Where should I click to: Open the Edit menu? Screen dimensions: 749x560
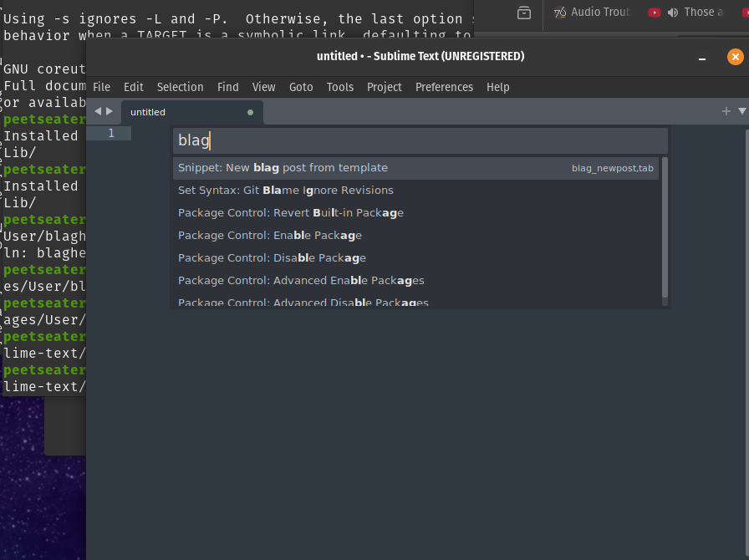click(x=133, y=87)
